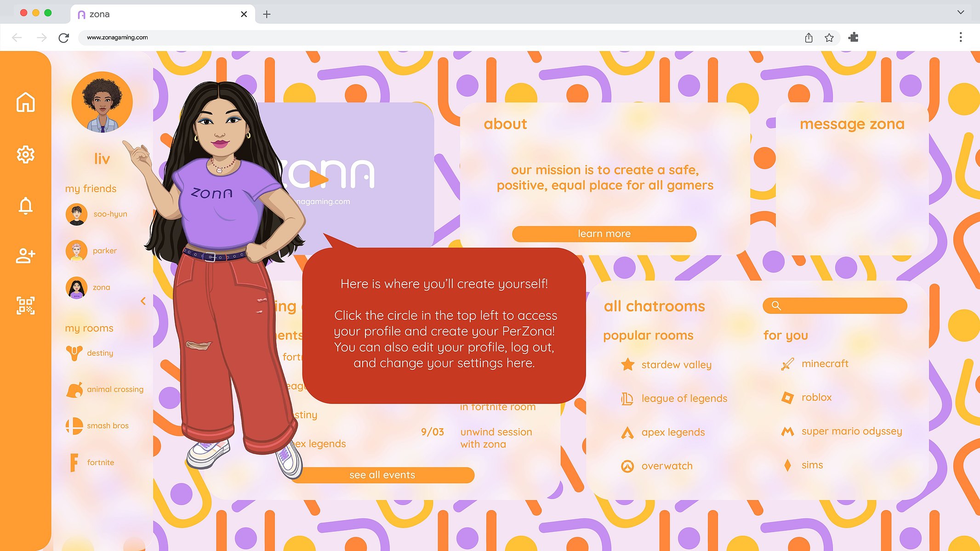Open the QR code icon in sidebar
The image size is (980, 551).
pos(26,306)
